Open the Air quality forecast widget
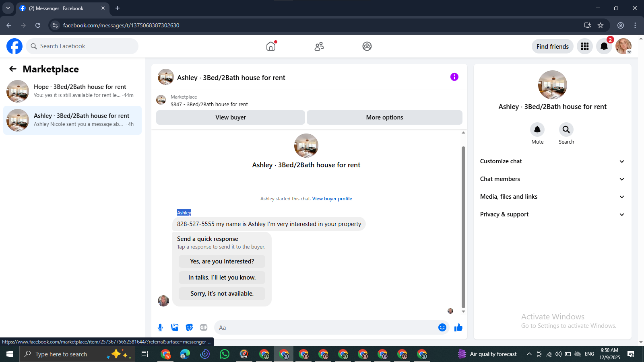 pyautogui.click(x=488, y=354)
